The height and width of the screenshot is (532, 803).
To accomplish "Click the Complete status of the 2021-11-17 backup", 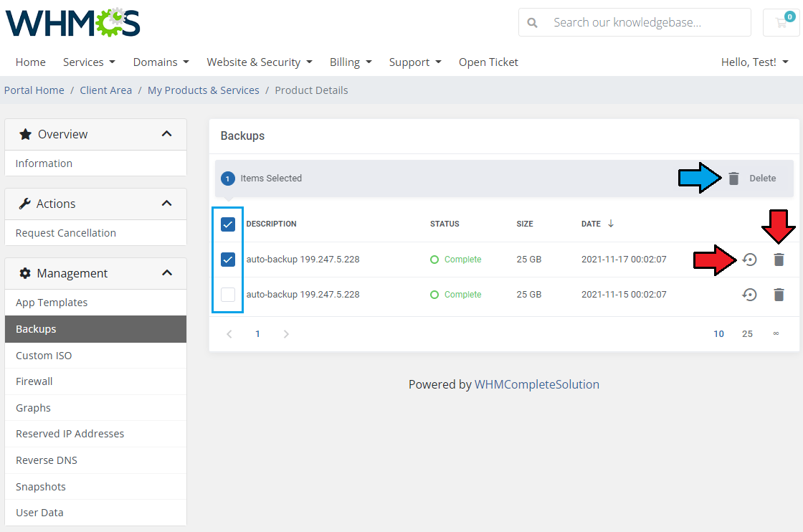I will pos(456,260).
